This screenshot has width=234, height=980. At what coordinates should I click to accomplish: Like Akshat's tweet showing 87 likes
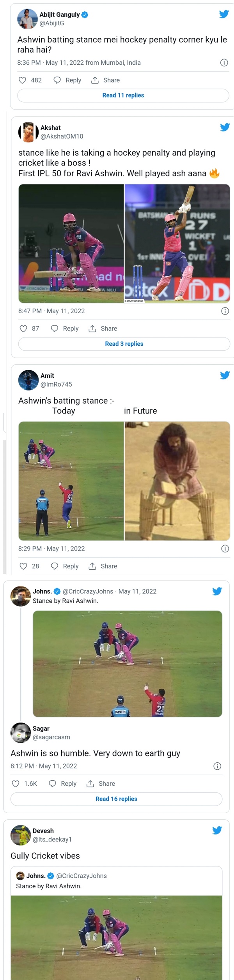click(23, 328)
